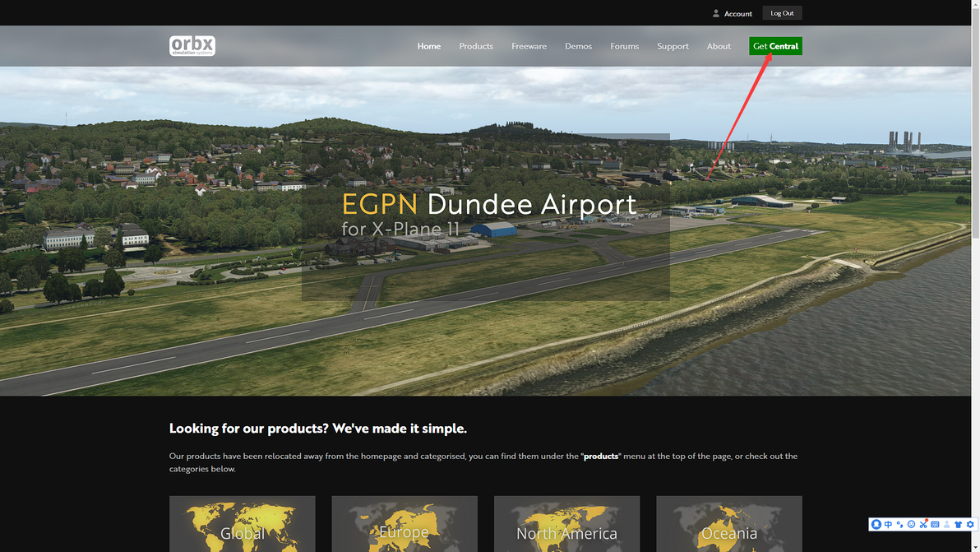Open the Support menu item
The height and width of the screenshot is (552, 980).
point(673,46)
